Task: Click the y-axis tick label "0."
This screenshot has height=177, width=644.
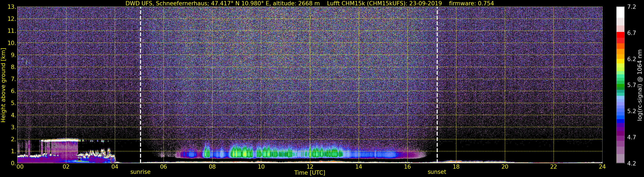Action: point(13,163)
